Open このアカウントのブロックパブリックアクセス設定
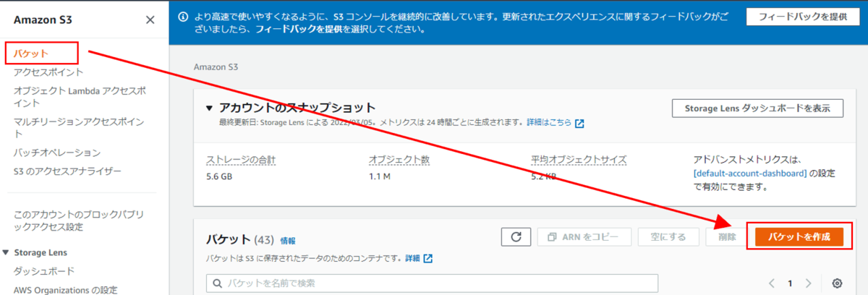The image size is (868, 295). (80, 221)
